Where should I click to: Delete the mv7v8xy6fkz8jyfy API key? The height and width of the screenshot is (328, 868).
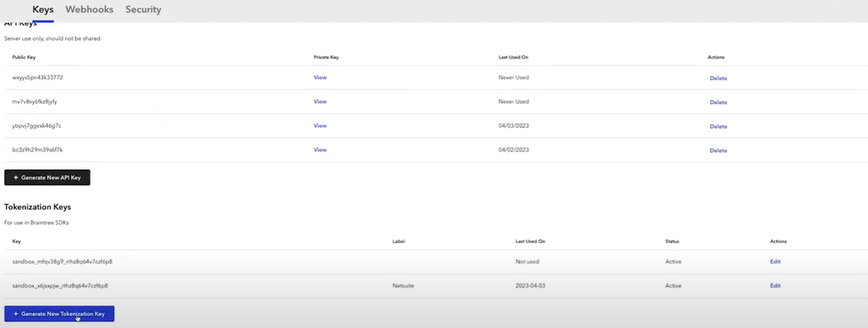tap(718, 102)
